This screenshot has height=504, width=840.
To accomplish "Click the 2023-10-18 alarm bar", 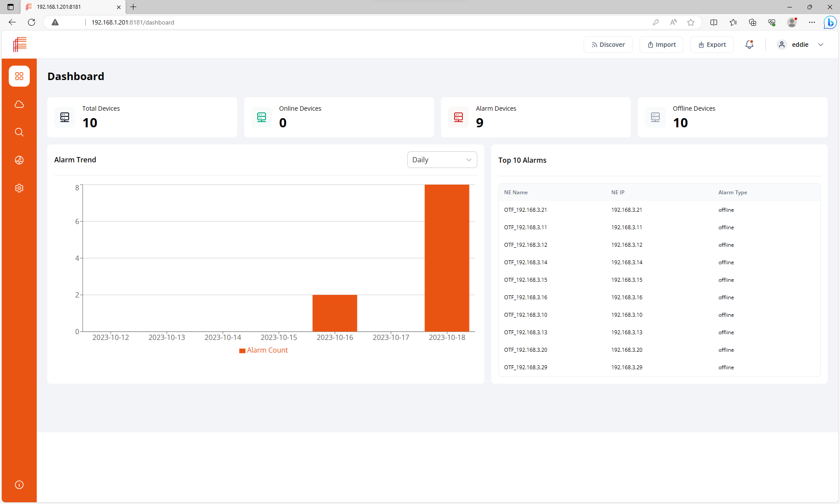I will click(447, 258).
